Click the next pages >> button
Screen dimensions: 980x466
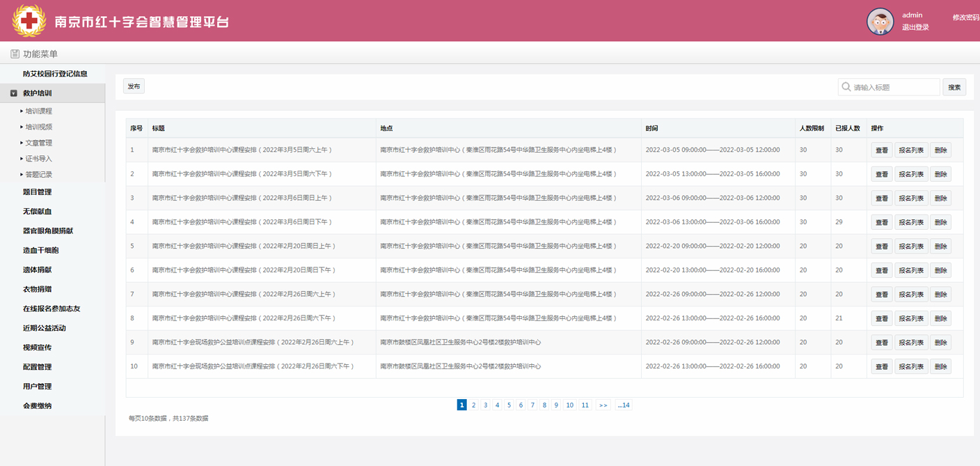pyautogui.click(x=603, y=405)
